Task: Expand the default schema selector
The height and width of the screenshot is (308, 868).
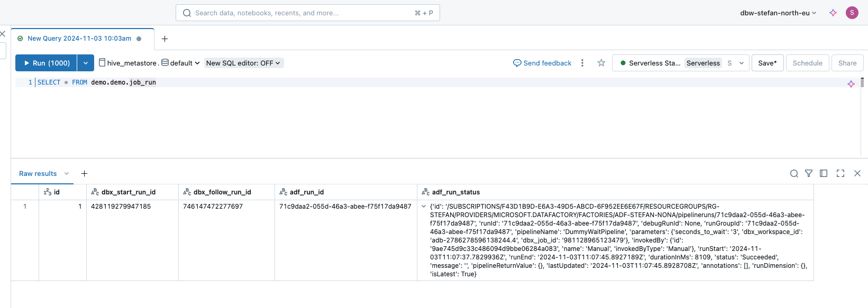Action: pyautogui.click(x=181, y=63)
